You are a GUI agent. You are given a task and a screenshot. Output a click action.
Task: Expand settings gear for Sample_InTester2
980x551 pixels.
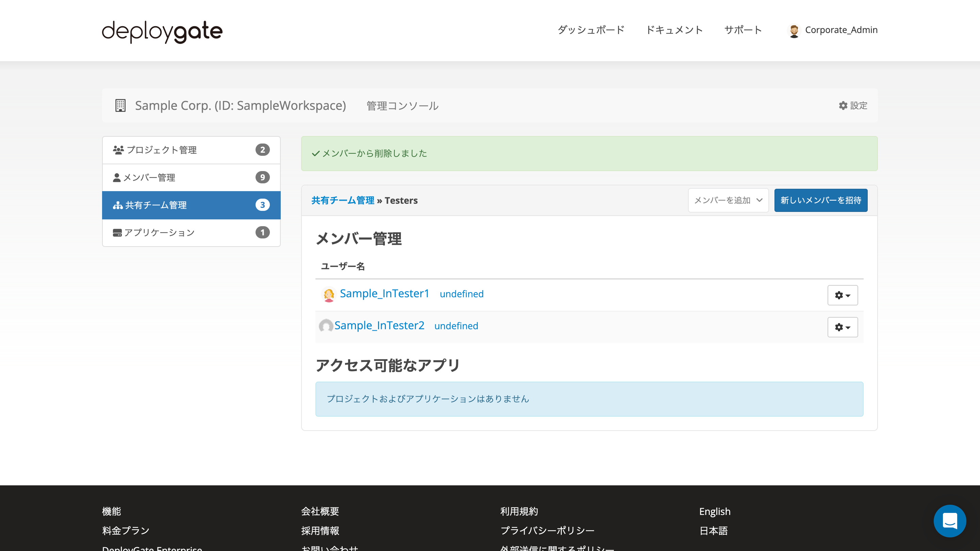pyautogui.click(x=842, y=327)
